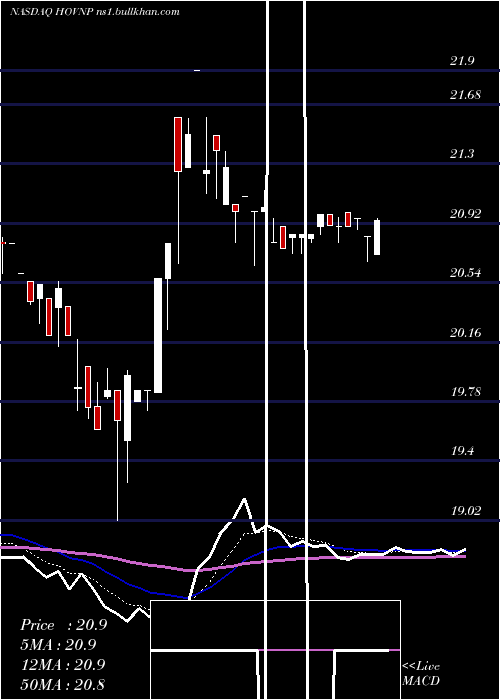The height and width of the screenshot is (700, 500).
Task: Click the <<Live MACD label
Action: tap(421, 674)
